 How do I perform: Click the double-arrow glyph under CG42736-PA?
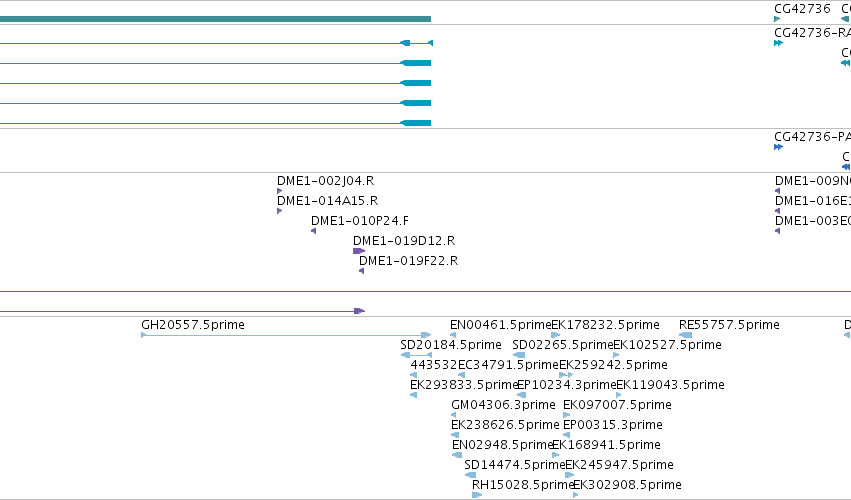778,147
